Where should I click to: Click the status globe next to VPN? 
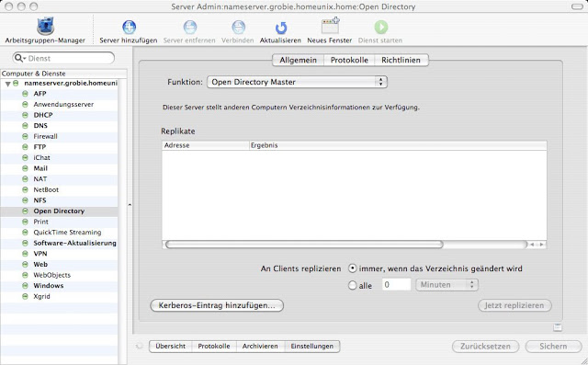click(x=25, y=254)
